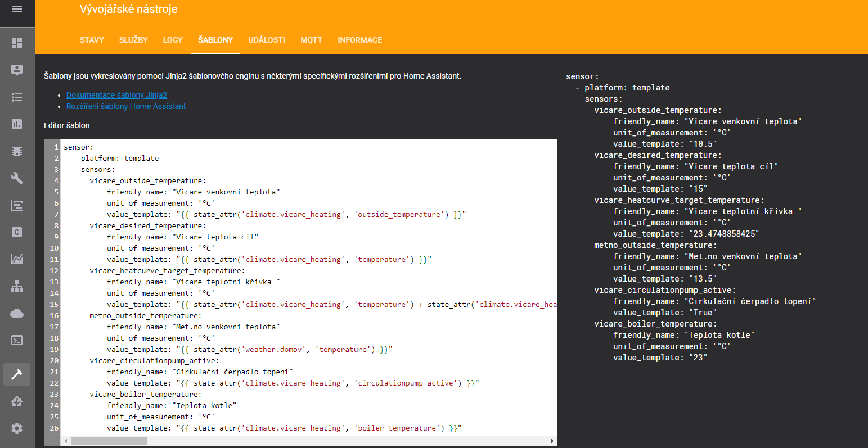Open the chip icon in sidebar
The height and width of the screenshot is (448, 868).
17,151
